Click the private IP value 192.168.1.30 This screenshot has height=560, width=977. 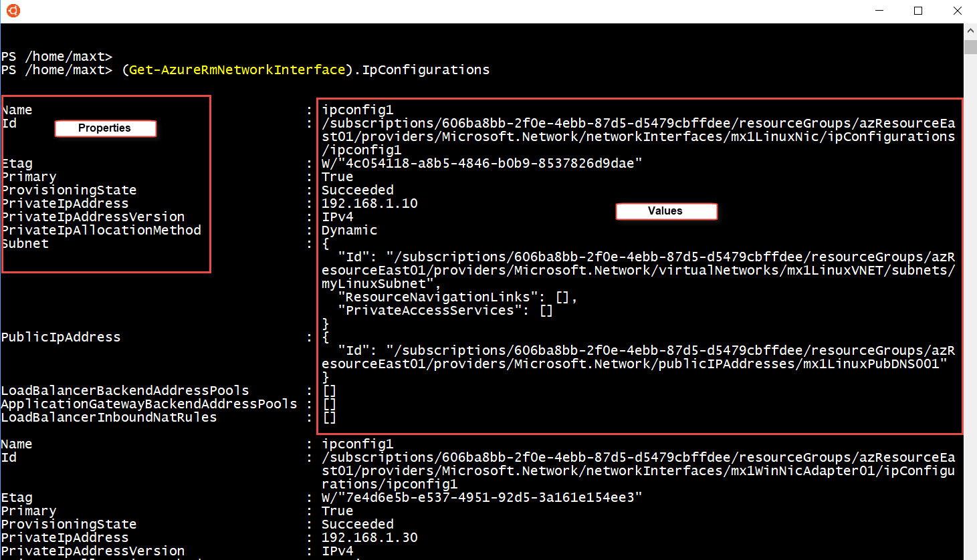370,538
